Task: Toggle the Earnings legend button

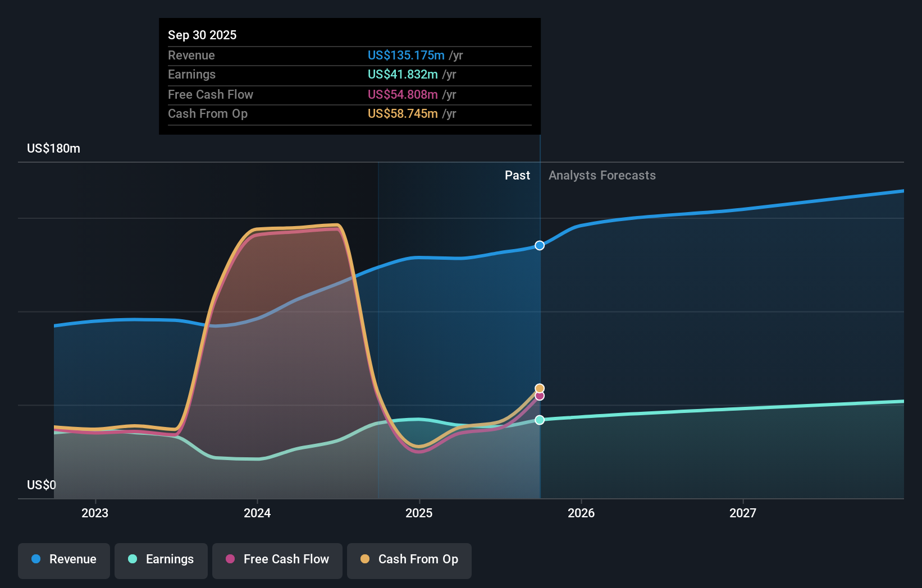Action: click(x=161, y=561)
